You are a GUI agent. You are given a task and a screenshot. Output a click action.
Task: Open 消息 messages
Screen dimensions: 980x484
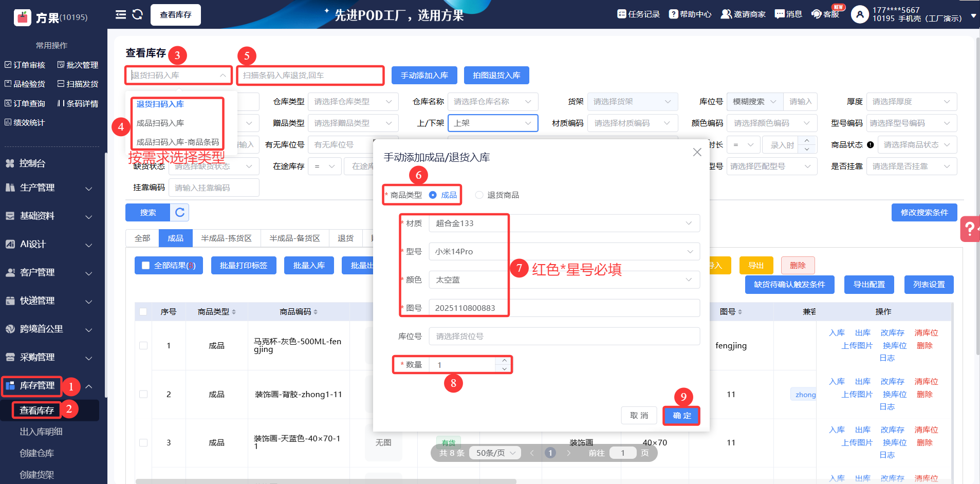pos(788,14)
